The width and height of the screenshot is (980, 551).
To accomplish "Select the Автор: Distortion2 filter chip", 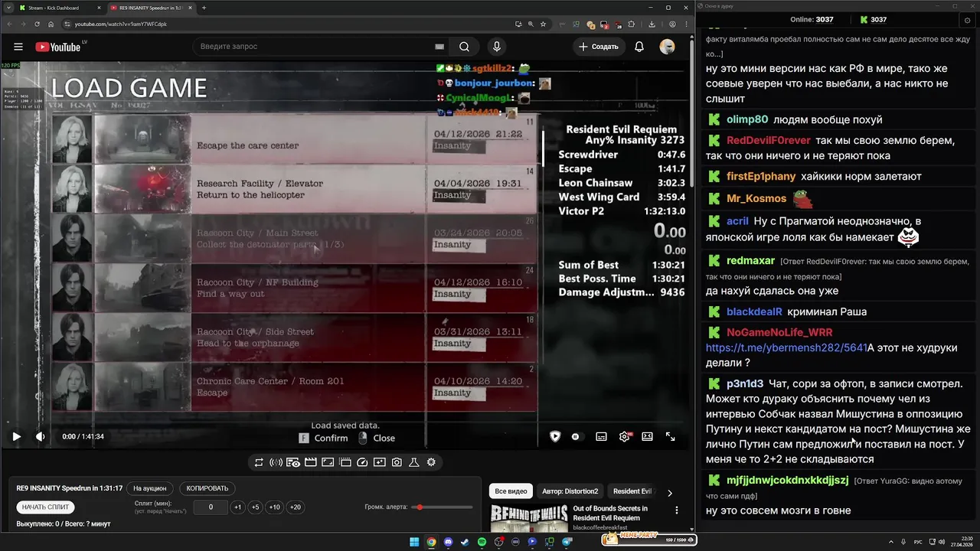I will [570, 491].
